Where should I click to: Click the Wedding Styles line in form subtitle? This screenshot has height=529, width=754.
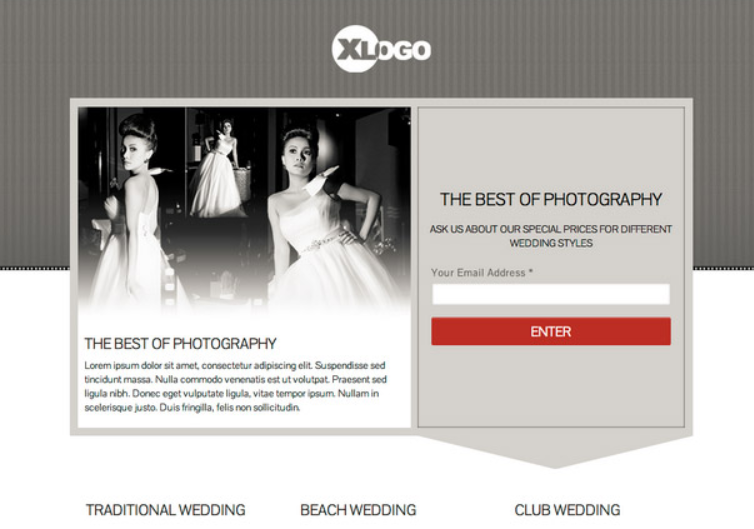pyautogui.click(x=551, y=243)
